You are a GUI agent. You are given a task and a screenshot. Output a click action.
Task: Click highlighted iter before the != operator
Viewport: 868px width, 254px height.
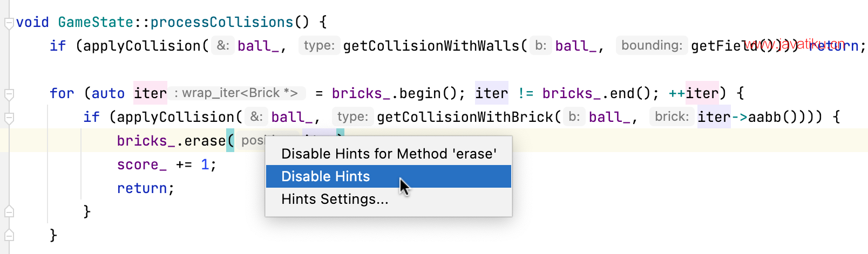point(492,93)
